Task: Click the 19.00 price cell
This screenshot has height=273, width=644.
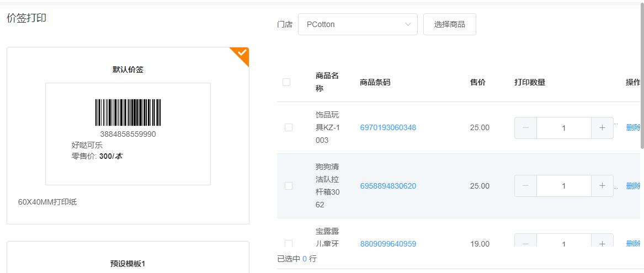Action: click(480, 244)
